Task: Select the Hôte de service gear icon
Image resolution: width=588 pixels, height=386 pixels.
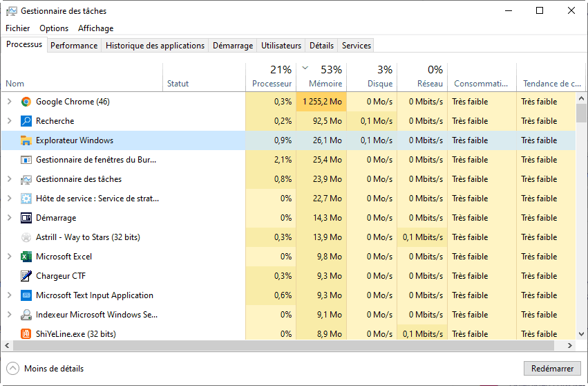Action: pos(26,199)
